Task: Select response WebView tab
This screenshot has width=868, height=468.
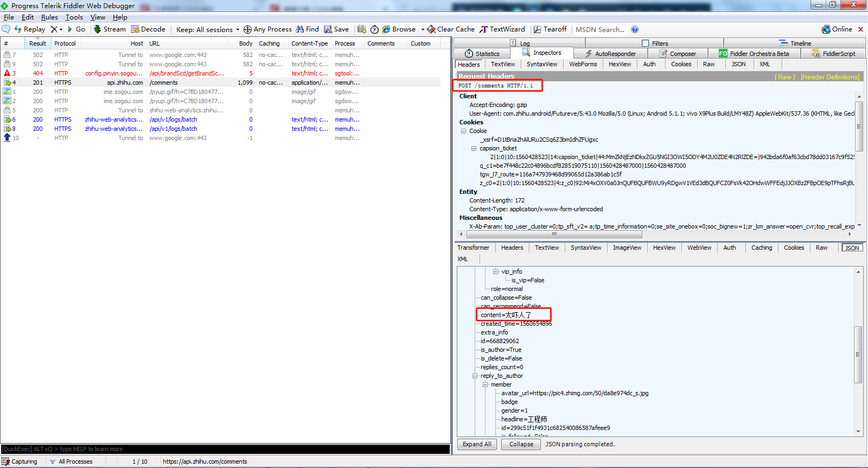Action: 699,248
